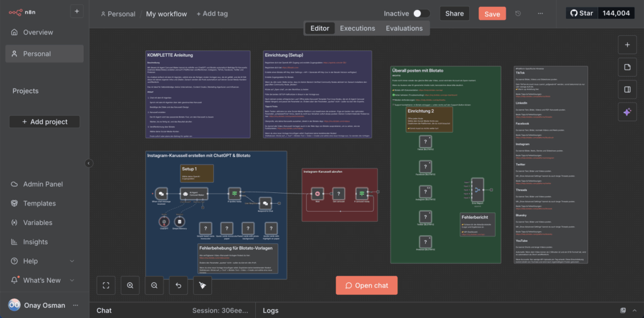Click the zoom in magnifier icon

pos(130,285)
